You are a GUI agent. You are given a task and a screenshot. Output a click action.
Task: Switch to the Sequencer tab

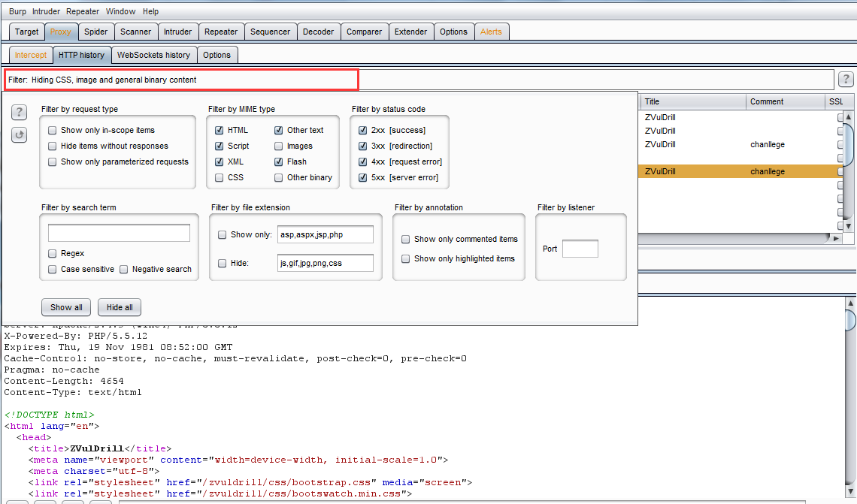click(x=270, y=32)
